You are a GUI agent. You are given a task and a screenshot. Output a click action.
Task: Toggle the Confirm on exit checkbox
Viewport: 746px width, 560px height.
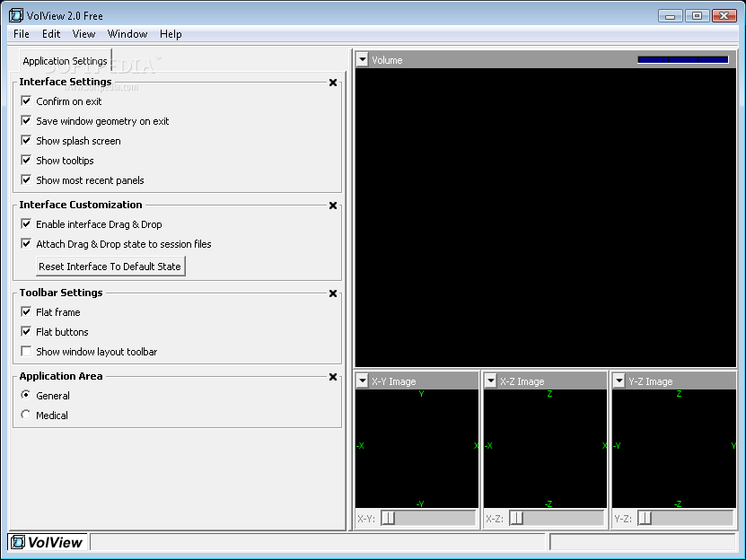coord(26,101)
